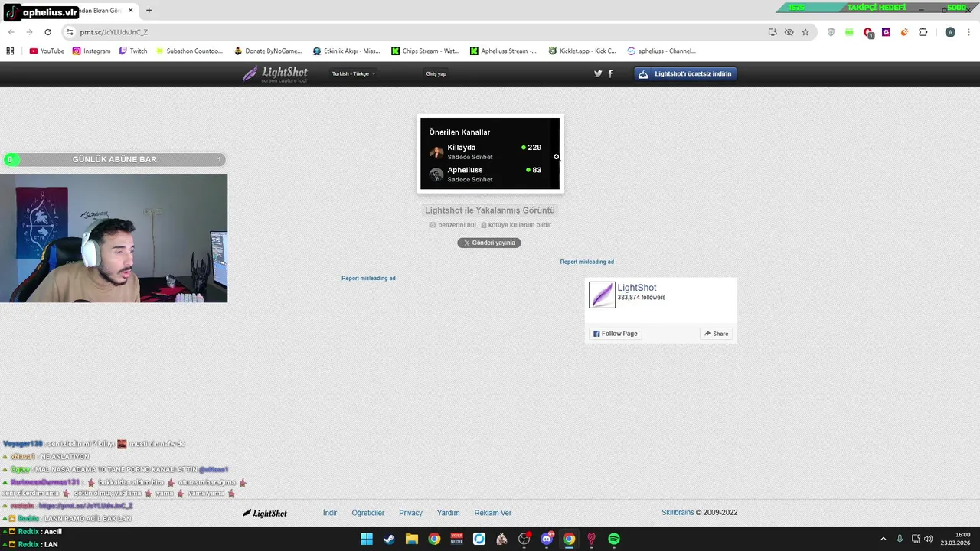Viewport: 980px width, 551px height.
Task: Click the captured screenshot image thumbnail
Action: pos(490,153)
